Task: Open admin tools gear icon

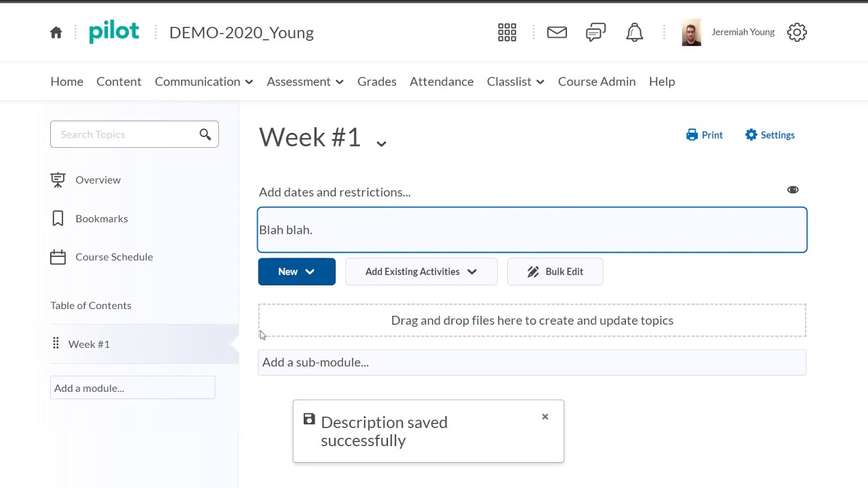Action: point(797,32)
